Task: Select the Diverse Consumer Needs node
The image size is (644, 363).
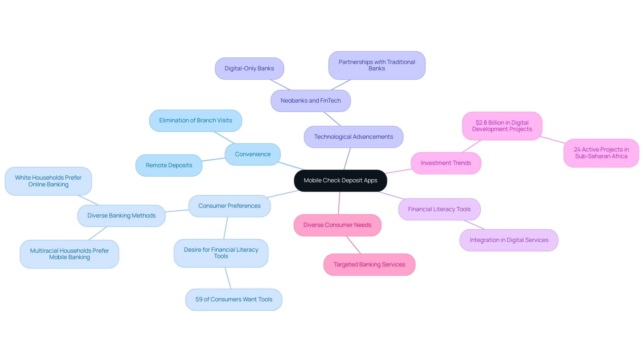Action: tap(338, 225)
